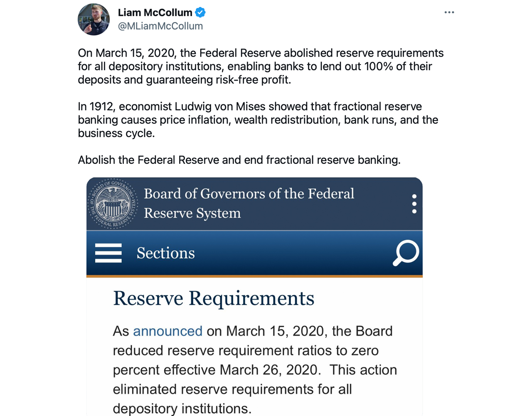Open Liam McCollum's profile avatar
The height and width of the screenshot is (416, 532).
(x=94, y=20)
